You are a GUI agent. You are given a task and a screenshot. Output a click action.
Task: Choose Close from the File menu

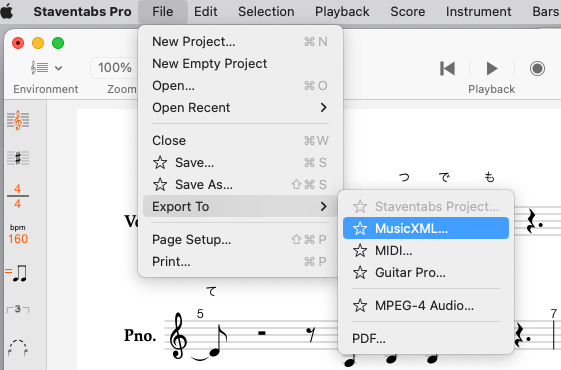[240, 141]
